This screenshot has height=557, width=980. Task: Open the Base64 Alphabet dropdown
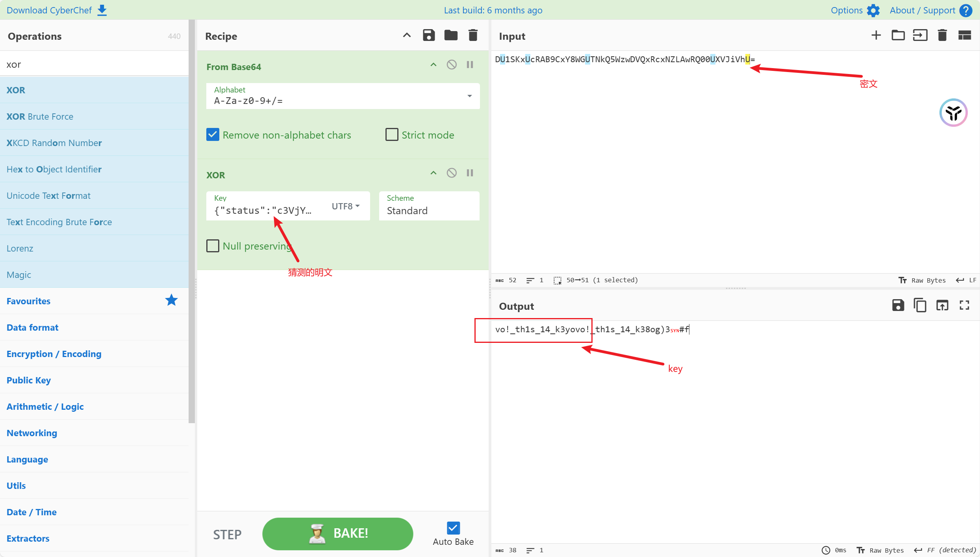click(469, 96)
